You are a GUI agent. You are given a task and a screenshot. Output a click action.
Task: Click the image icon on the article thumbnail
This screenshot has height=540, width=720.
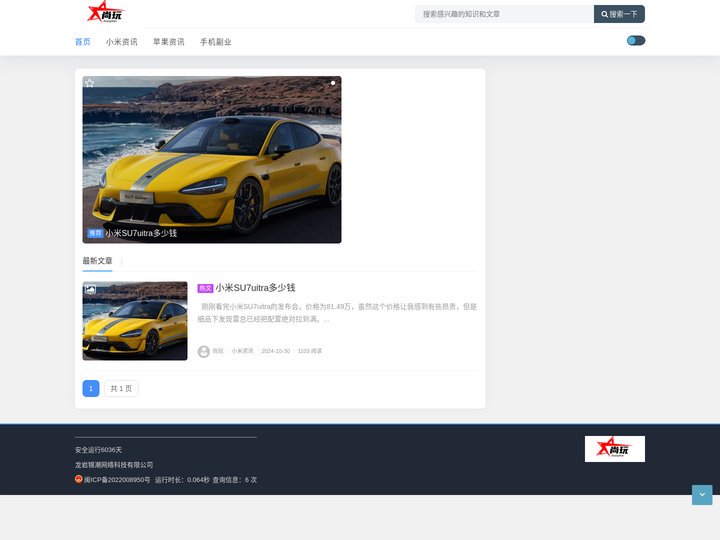[x=90, y=289]
